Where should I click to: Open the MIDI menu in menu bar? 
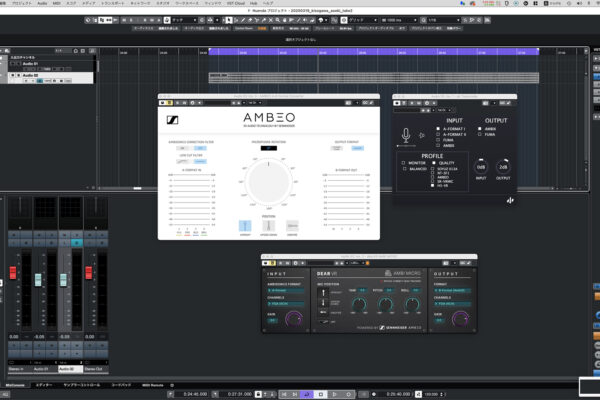[56, 3]
